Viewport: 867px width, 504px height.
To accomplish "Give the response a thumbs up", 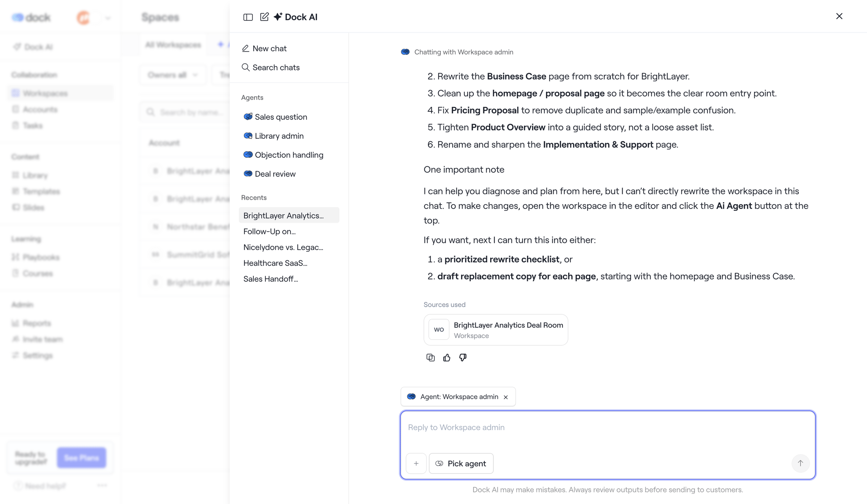I will (447, 358).
